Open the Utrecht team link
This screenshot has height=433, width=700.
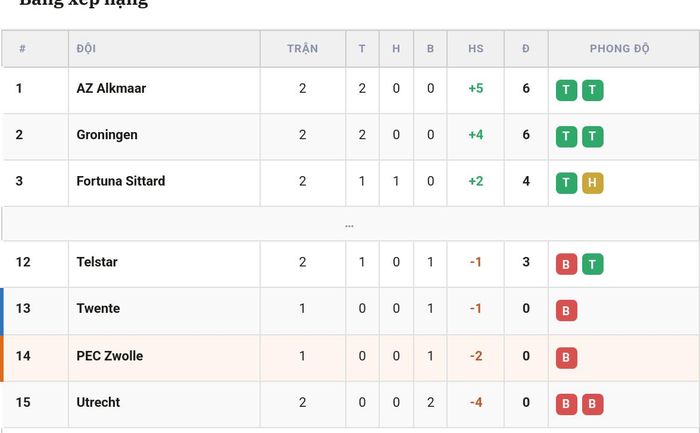pos(98,402)
